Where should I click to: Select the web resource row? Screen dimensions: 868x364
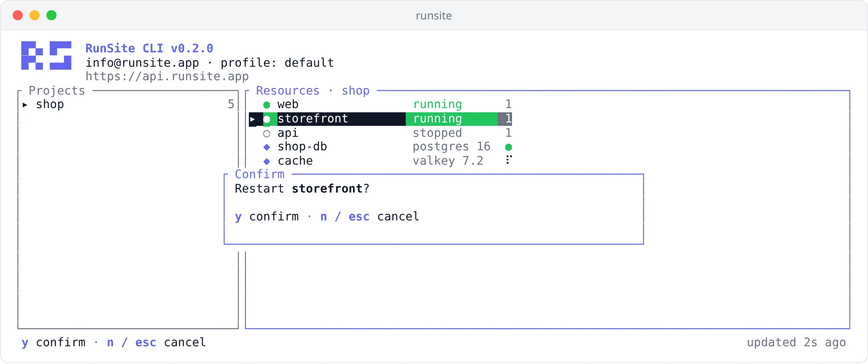coord(380,104)
